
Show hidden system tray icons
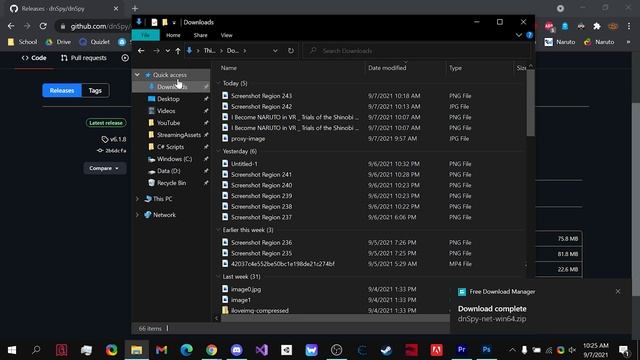point(512,350)
